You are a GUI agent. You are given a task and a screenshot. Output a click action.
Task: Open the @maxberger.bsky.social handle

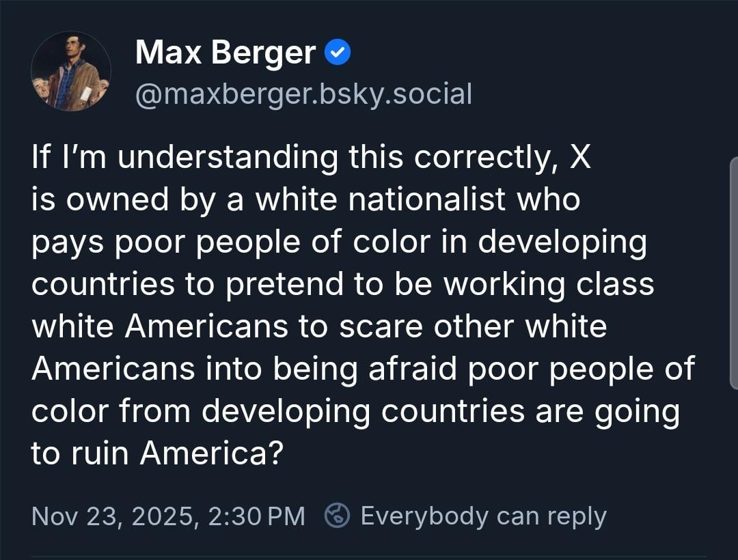pyautogui.click(x=303, y=94)
